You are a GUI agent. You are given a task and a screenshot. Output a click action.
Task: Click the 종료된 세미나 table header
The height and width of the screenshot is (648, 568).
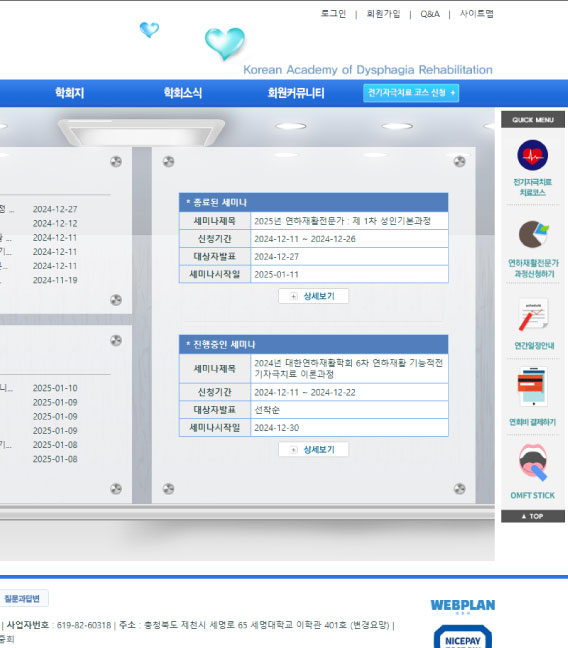pos(313,202)
